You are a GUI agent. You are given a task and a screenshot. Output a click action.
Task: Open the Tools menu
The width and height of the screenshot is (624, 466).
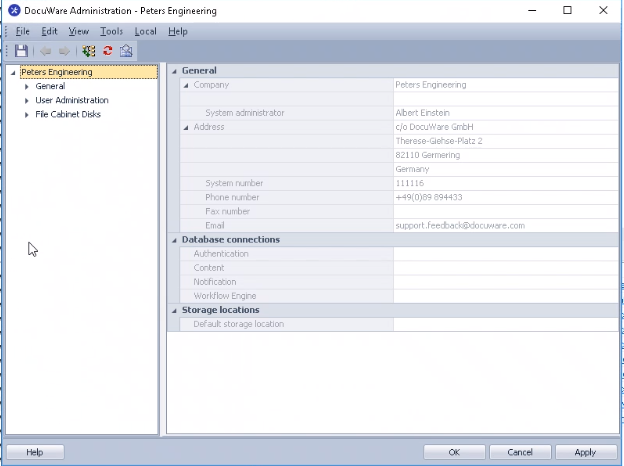click(x=111, y=31)
